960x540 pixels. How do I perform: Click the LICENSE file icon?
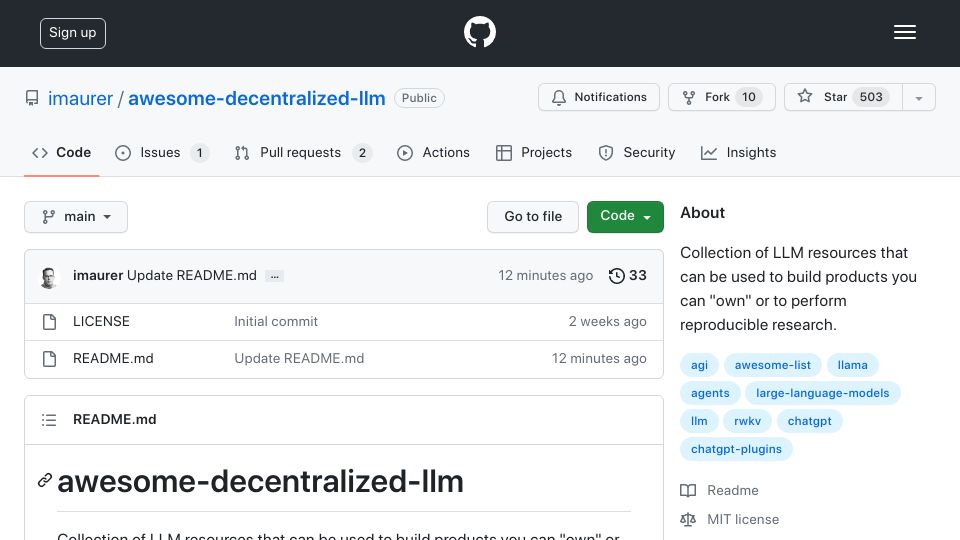click(50, 322)
